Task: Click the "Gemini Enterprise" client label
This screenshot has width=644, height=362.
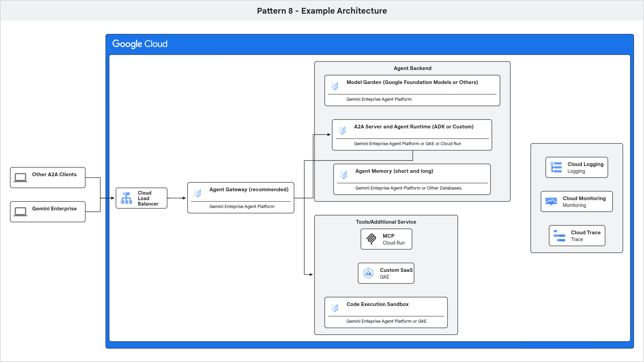Action: [x=54, y=209]
